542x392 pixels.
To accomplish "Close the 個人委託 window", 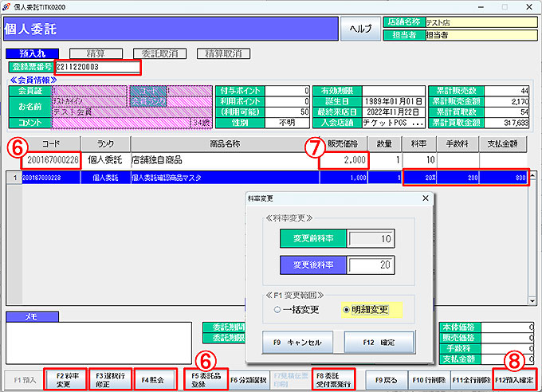I will pyautogui.click(x=529, y=7).
